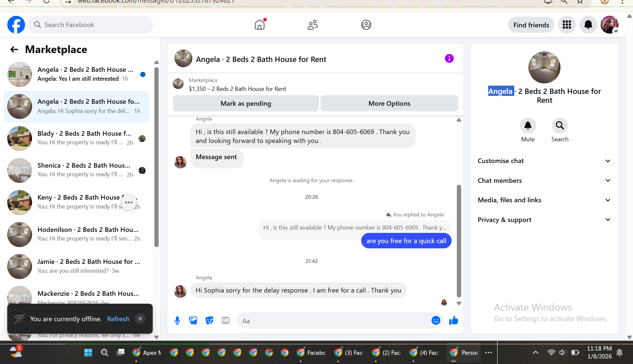Choose a sticker from the sticker icon
The height and width of the screenshot is (364, 633).
pyautogui.click(x=209, y=321)
